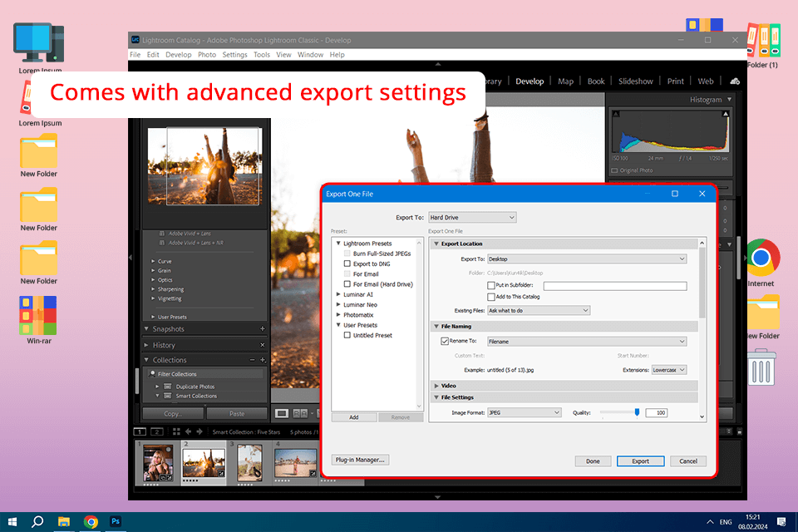Open notification center on taskbar
The height and width of the screenshot is (532, 798).
click(x=781, y=522)
